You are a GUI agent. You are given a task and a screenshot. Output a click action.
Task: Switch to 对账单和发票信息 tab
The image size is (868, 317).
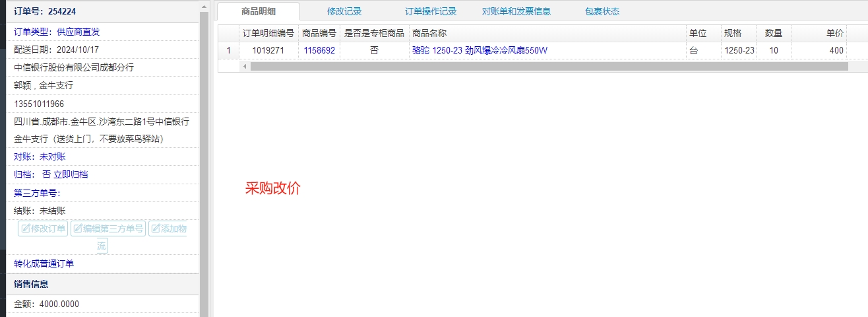pyautogui.click(x=516, y=11)
